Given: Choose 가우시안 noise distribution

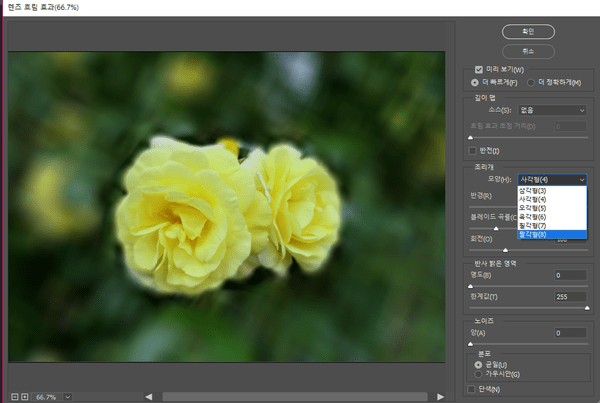Looking at the screenshot, I should coord(476,374).
